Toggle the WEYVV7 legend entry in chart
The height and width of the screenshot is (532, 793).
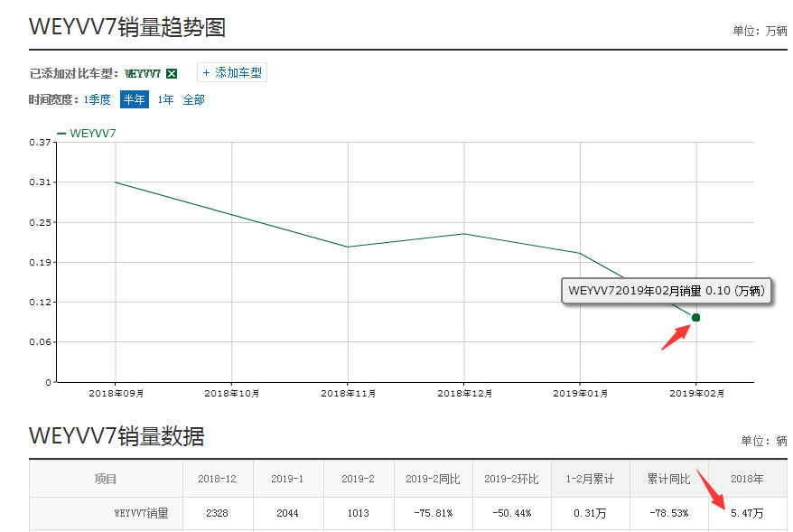pyautogui.click(x=87, y=134)
